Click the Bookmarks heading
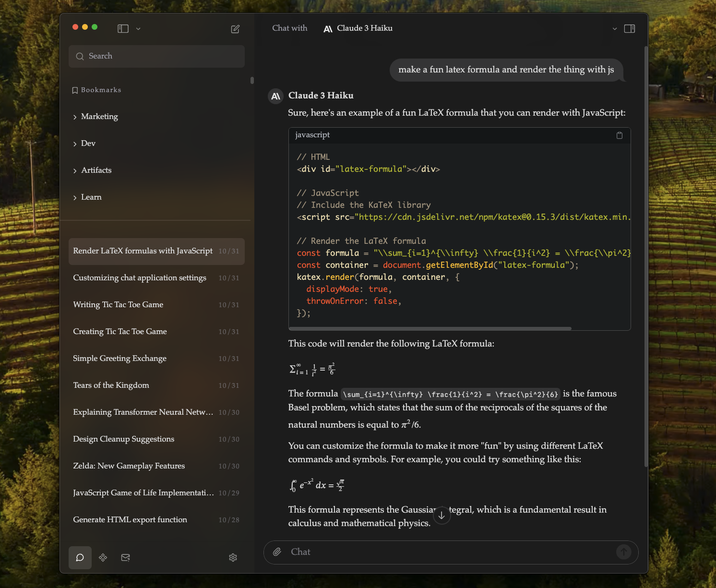 (x=96, y=90)
